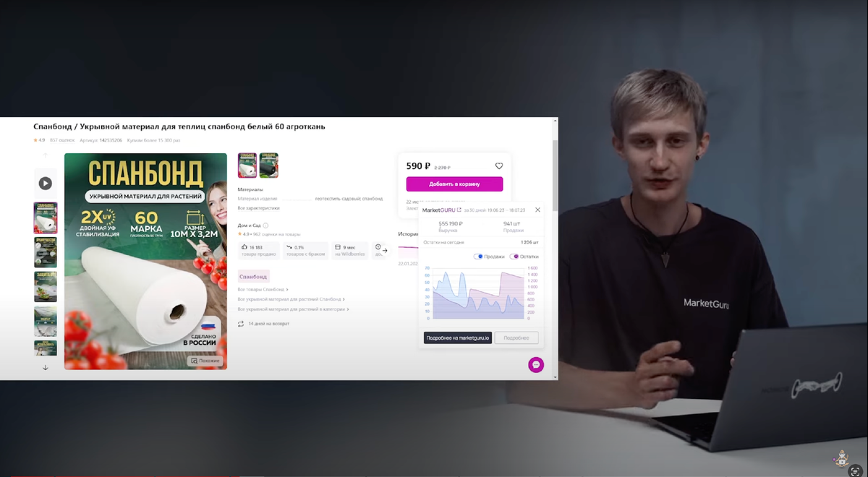
Task: Click Остатки на сегодня 1 206 шт row
Action: pos(481,242)
